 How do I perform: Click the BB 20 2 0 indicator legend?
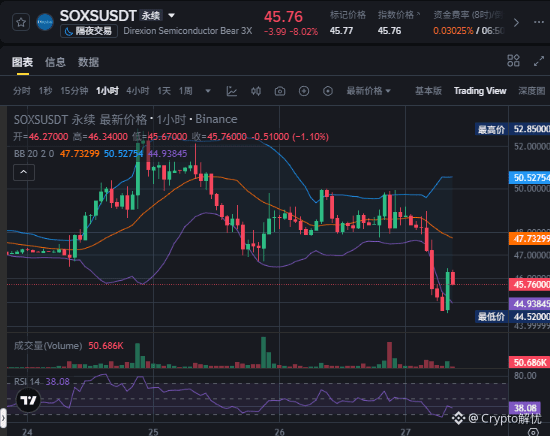(x=34, y=154)
